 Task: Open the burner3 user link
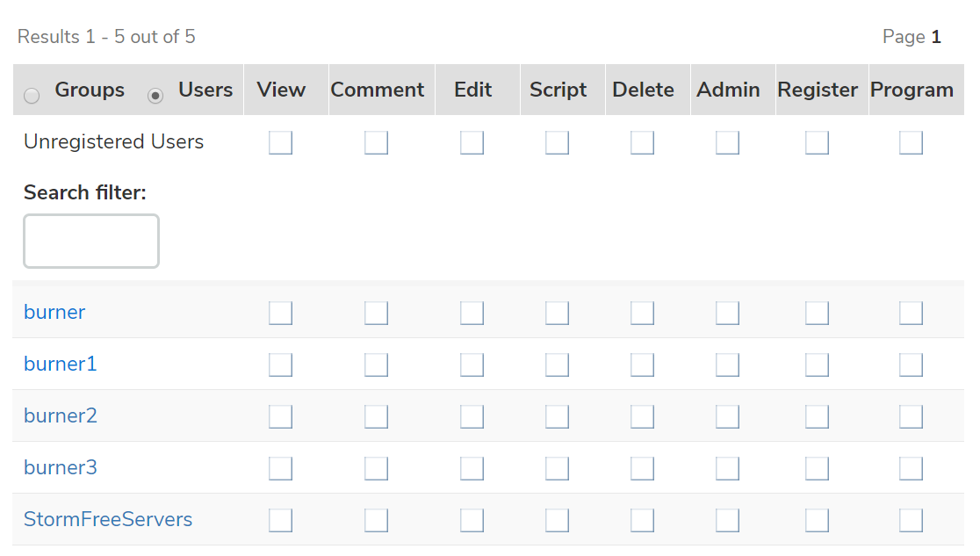pos(61,467)
